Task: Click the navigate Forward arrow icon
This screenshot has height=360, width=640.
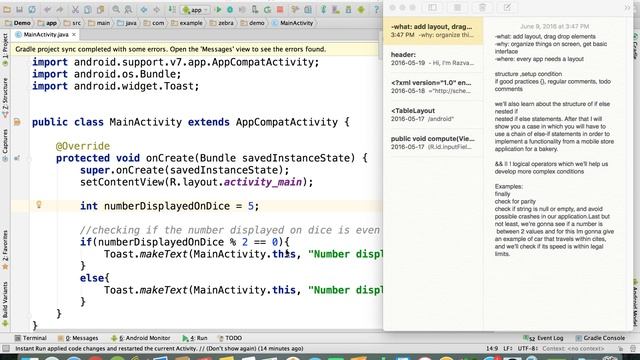Action: (157, 9)
